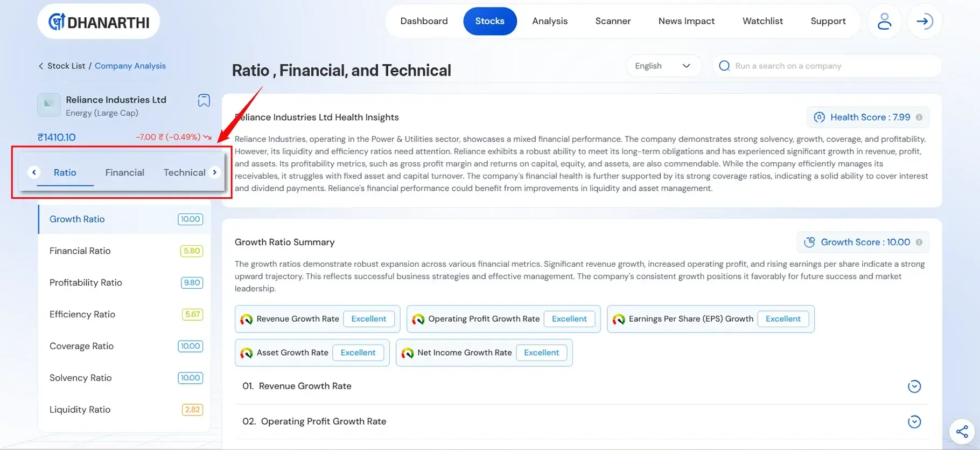Click the company search input field

point(827,66)
